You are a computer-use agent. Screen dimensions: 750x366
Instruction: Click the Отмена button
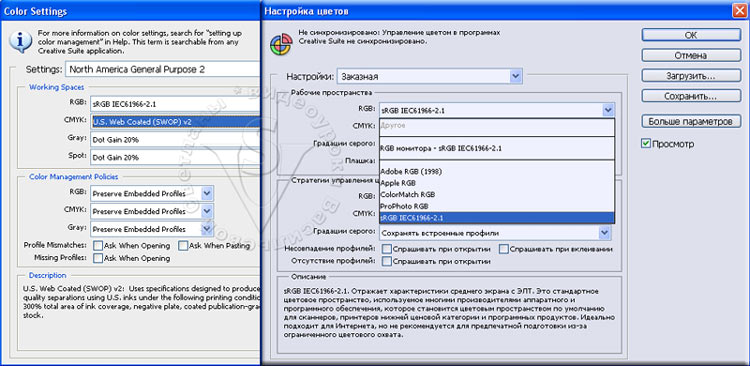tap(691, 55)
